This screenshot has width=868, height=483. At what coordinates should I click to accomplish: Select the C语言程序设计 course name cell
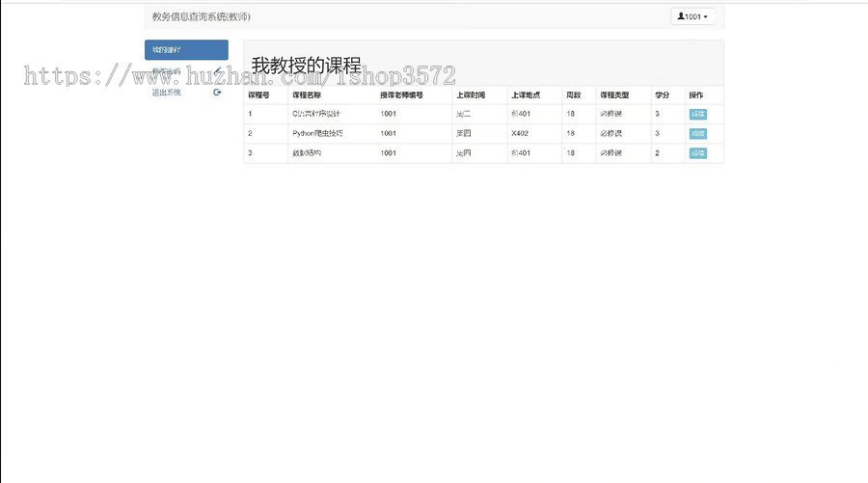pos(316,114)
